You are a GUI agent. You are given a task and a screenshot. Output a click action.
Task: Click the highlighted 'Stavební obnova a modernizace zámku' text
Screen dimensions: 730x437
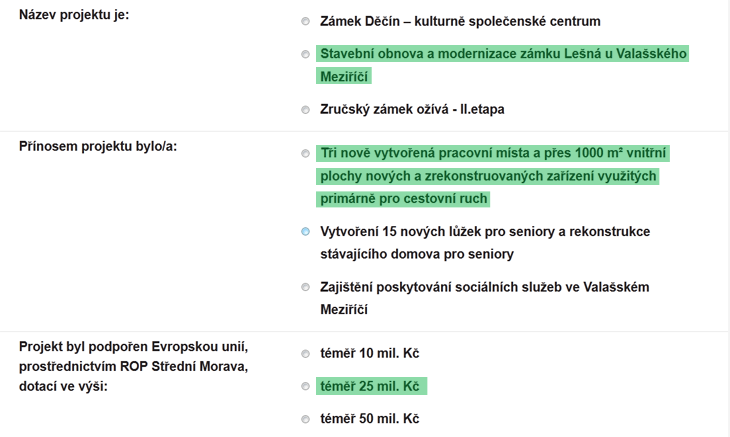click(x=440, y=54)
